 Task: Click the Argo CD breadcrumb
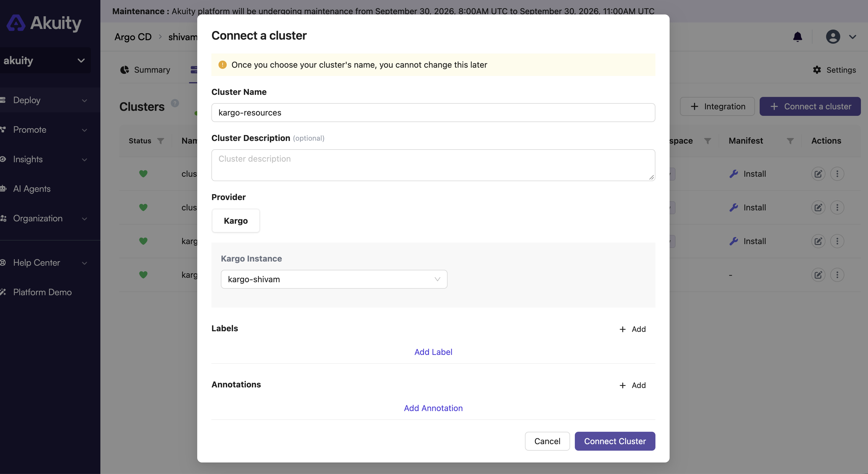pyautogui.click(x=133, y=37)
